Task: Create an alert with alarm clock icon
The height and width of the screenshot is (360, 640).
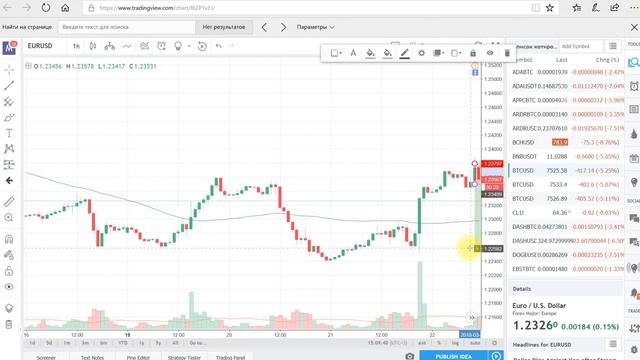Action: pyautogui.click(x=161, y=46)
